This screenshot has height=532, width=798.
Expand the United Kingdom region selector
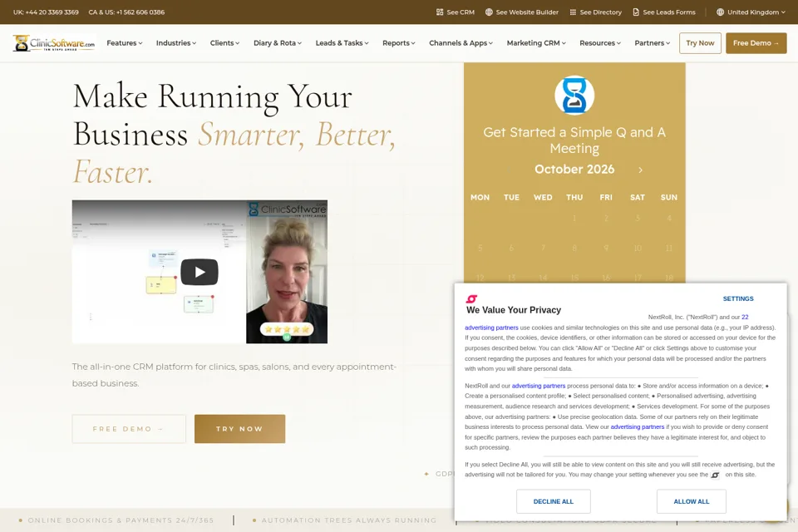point(751,12)
